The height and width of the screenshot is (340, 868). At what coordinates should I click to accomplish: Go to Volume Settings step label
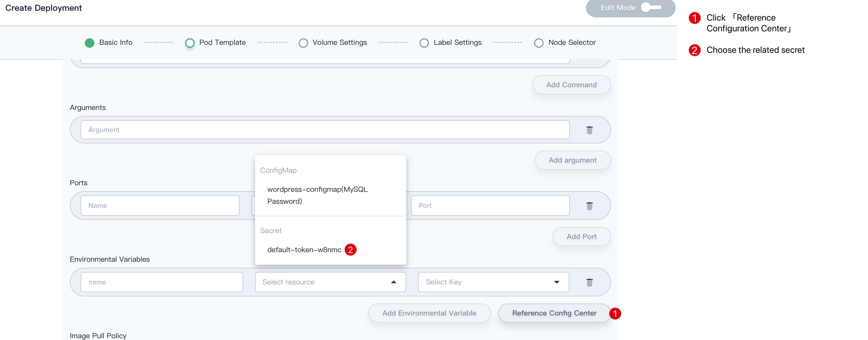(340, 42)
